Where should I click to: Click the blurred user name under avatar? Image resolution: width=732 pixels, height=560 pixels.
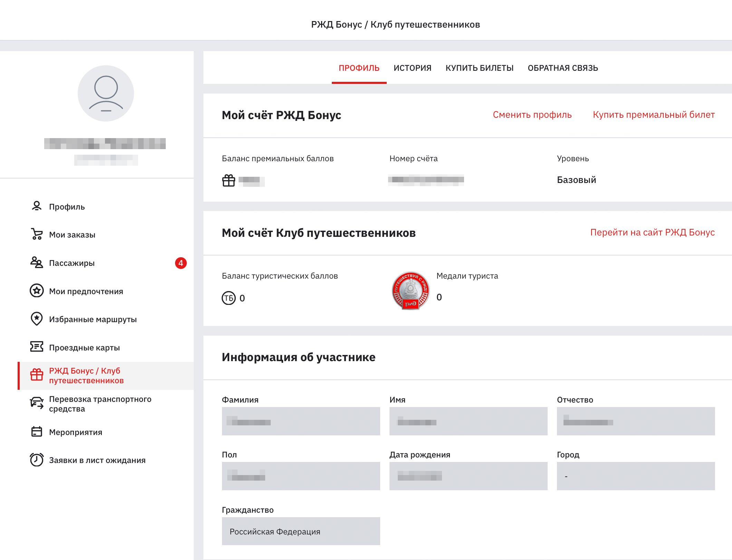point(105,144)
